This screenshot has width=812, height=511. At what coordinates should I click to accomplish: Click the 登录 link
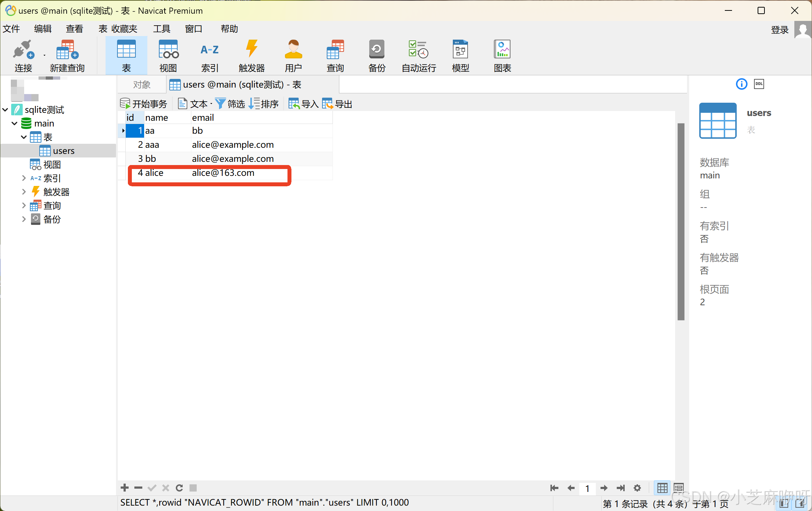coord(780,30)
